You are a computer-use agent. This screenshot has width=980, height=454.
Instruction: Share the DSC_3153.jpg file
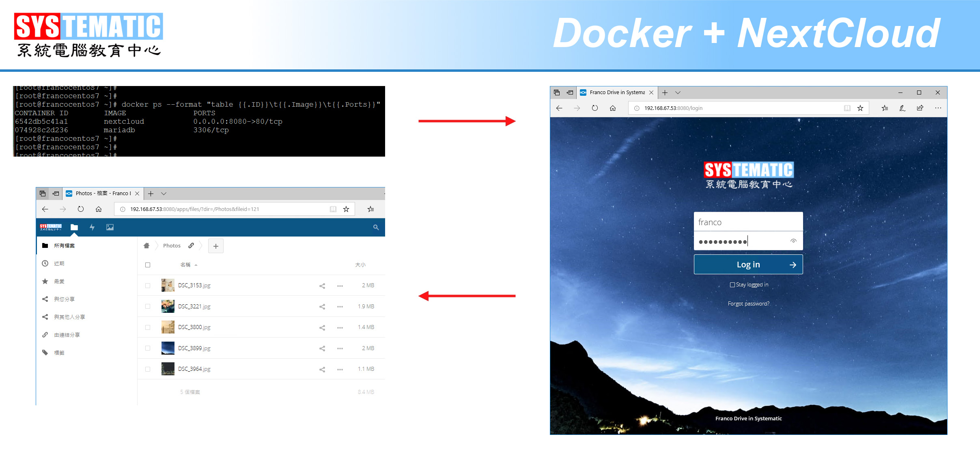click(x=322, y=286)
